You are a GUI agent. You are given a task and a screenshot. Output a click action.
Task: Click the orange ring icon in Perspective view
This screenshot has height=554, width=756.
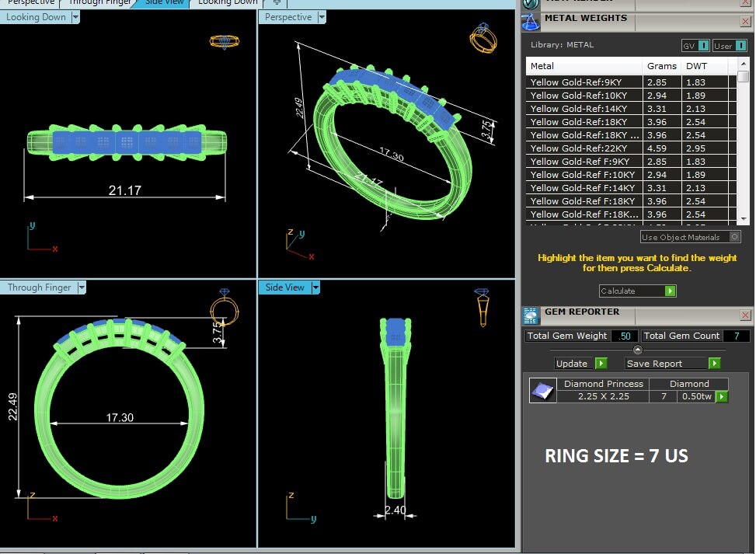pos(483,38)
